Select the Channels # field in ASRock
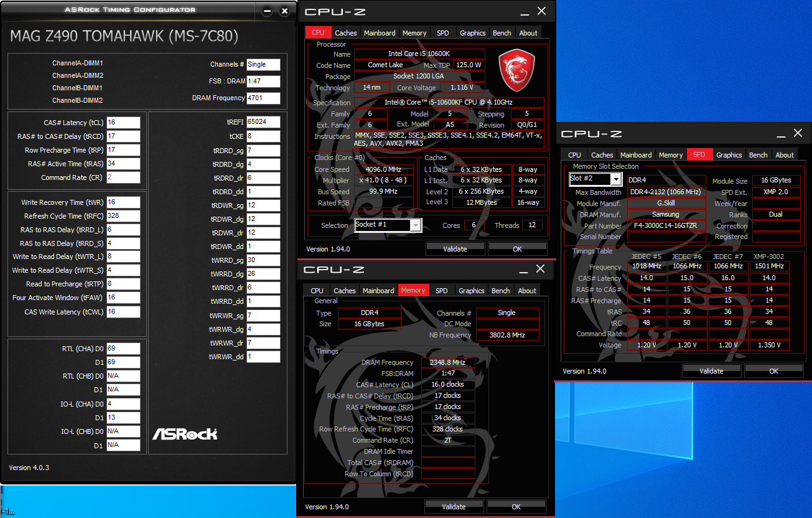The image size is (812, 518). (x=263, y=64)
